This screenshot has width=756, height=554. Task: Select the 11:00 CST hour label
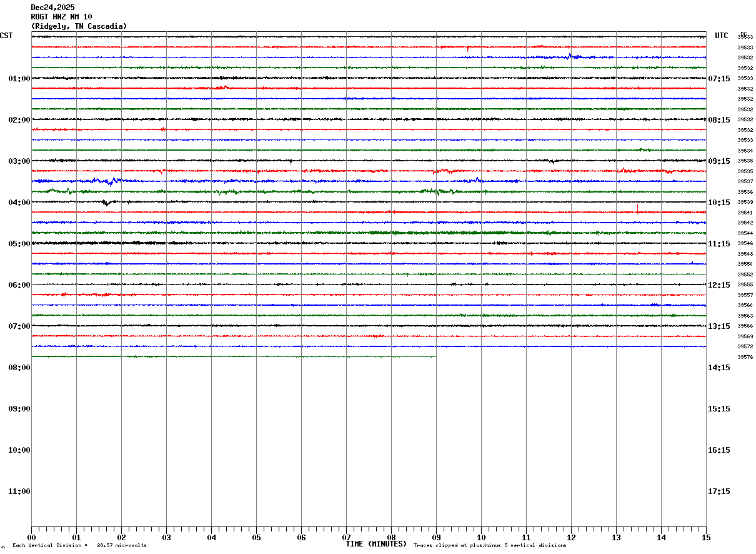point(19,491)
